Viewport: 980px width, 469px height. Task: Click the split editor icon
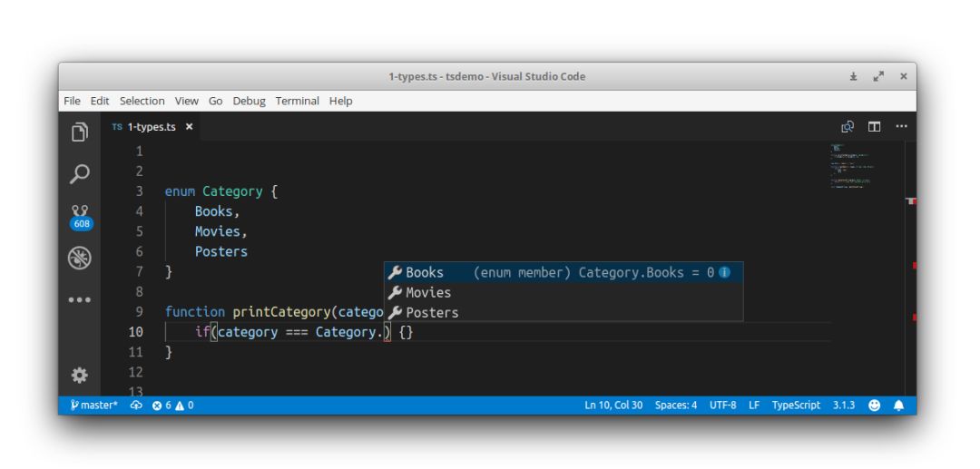click(874, 127)
